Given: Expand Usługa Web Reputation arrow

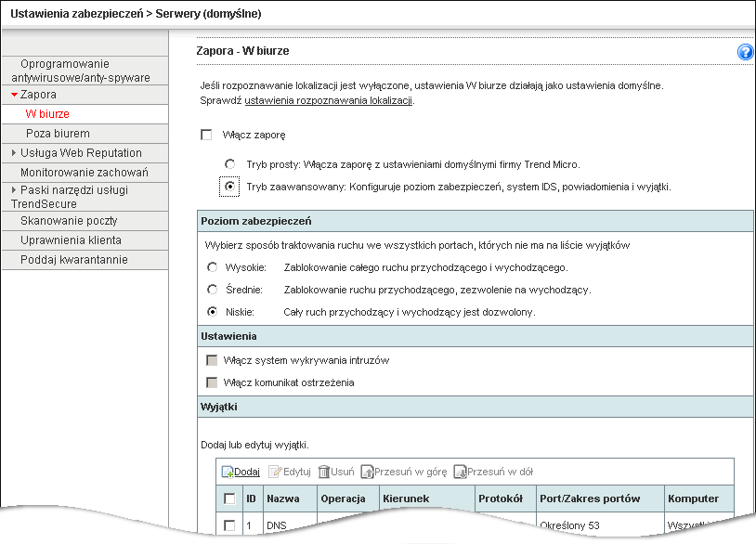Looking at the screenshot, I should point(14,153).
